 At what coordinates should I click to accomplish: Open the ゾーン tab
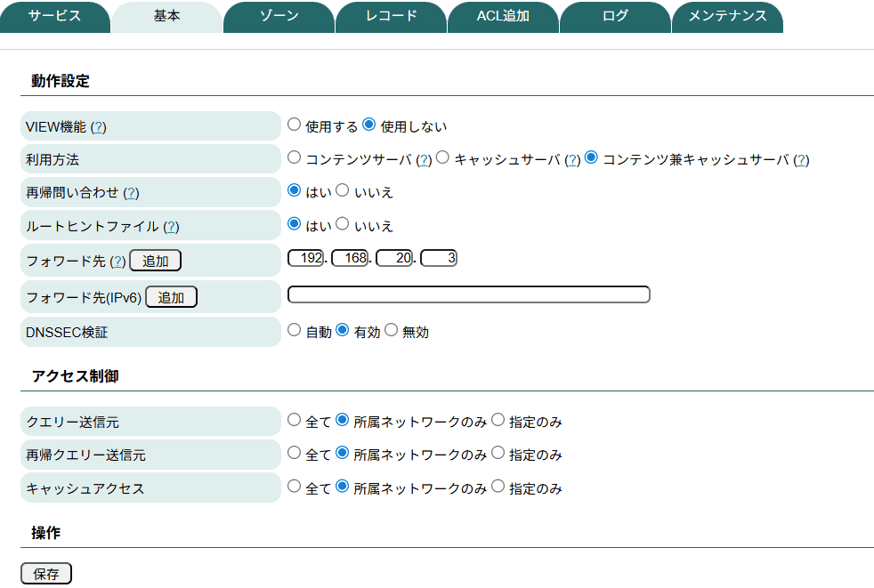click(x=279, y=17)
